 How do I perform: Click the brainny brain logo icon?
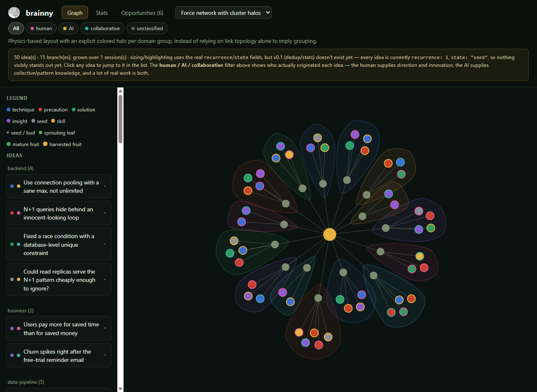click(14, 13)
